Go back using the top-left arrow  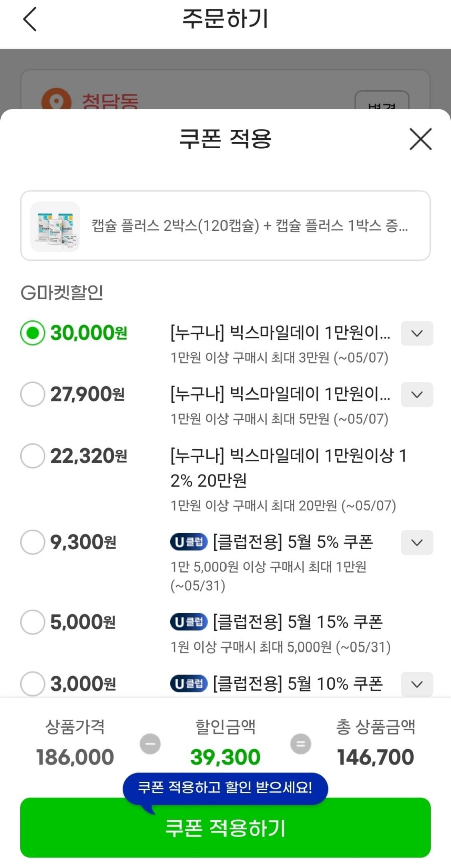tap(30, 20)
